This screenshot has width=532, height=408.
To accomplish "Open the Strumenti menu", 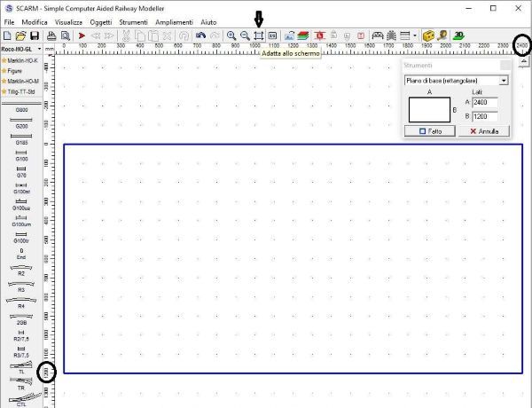I will (133, 20).
